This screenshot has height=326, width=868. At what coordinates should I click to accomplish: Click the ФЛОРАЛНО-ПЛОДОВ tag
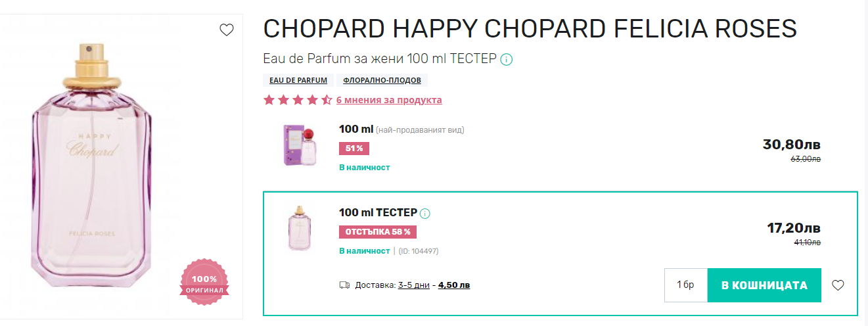pos(382,80)
